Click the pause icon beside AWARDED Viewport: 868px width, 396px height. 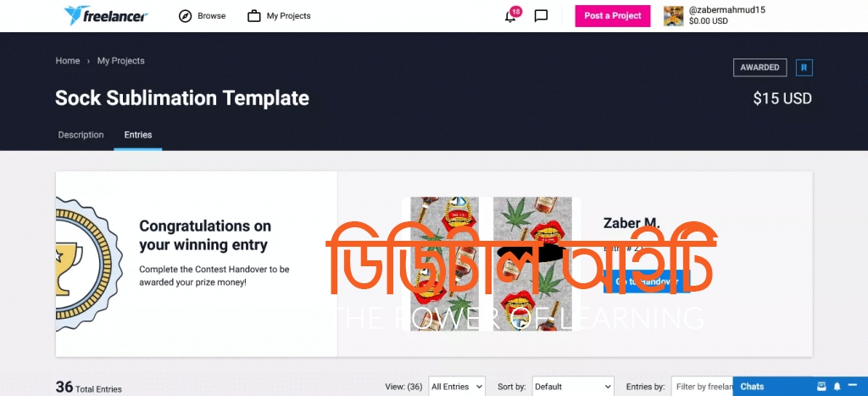coord(804,68)
